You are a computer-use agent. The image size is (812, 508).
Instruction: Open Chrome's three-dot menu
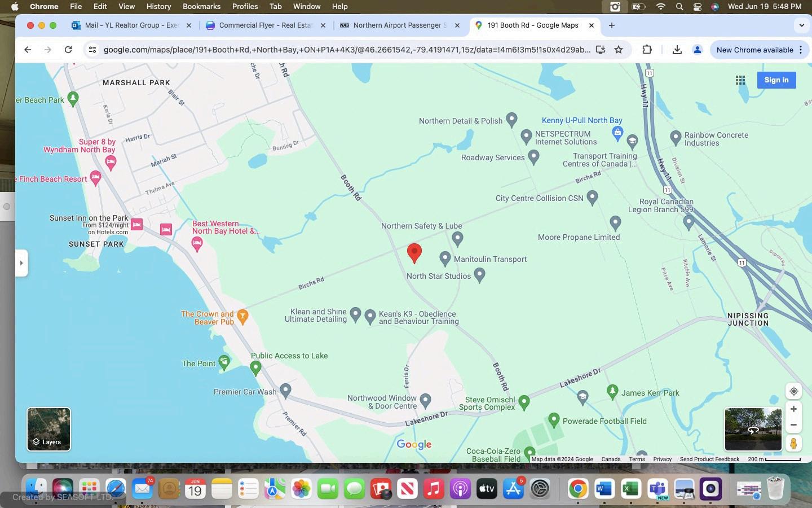801,50
